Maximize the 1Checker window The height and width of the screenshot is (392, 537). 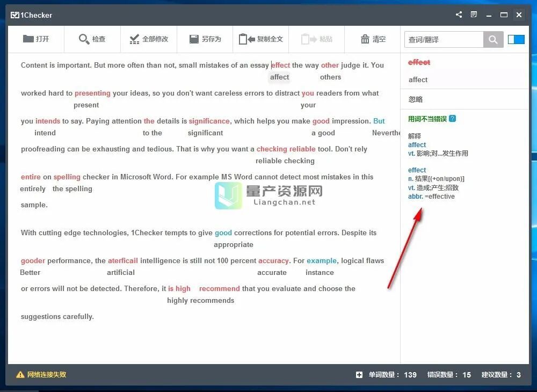pos(504,14)
